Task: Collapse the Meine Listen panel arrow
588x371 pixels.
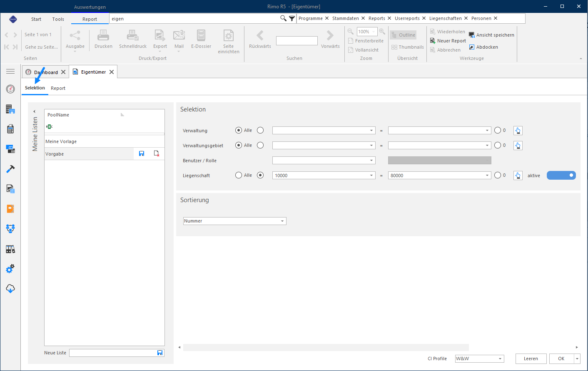Action: click(x=35, y=111)
